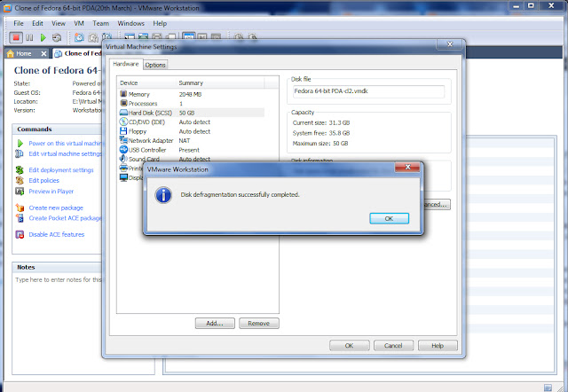Open the Windows menu

click(x=130, y=23)
